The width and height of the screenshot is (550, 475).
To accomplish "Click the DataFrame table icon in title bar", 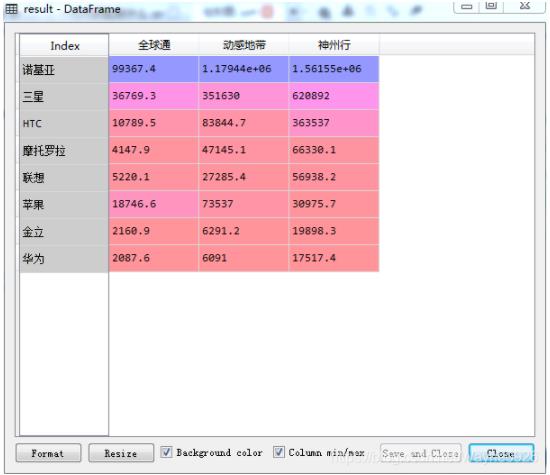I will coord(11,9).
